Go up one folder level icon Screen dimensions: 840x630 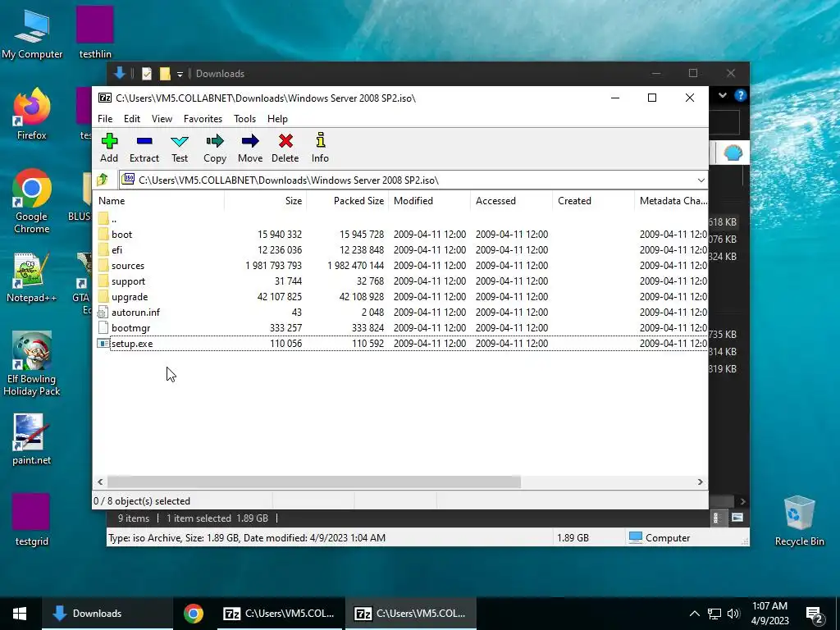tap(103, 180)
